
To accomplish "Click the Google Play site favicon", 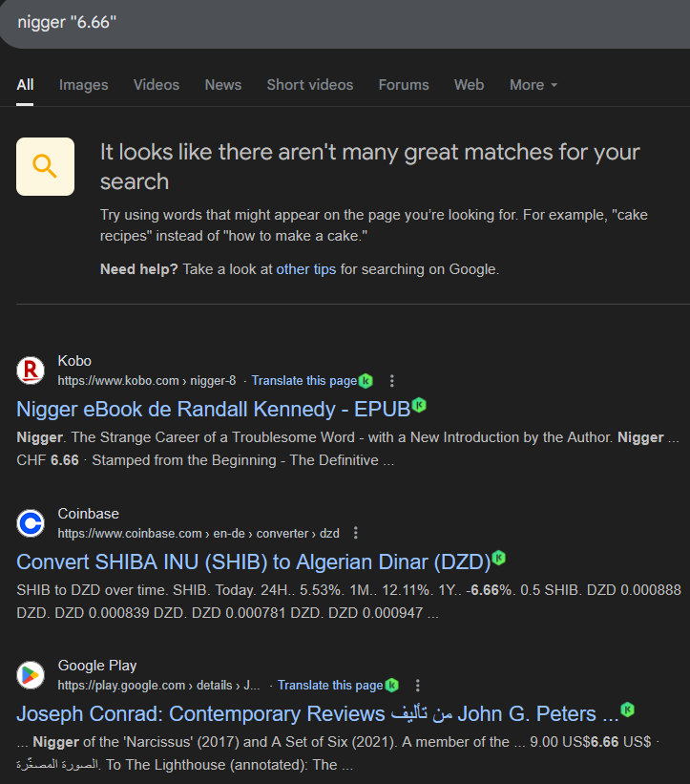I will click(x=31, y=675).
